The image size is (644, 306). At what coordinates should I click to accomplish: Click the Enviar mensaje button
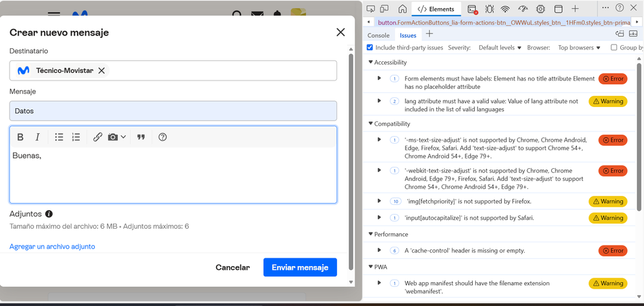click(300, 267)
